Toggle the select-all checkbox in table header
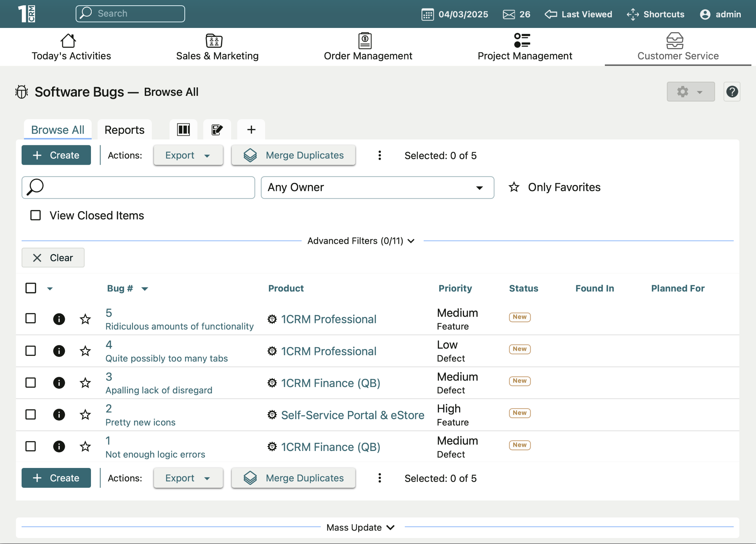 coord(31,288)
